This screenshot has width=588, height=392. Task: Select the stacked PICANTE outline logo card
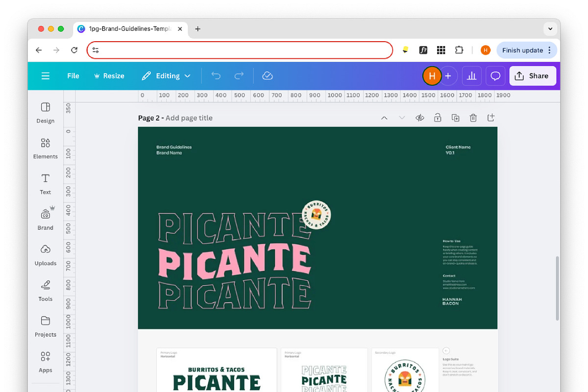point(324,370)
